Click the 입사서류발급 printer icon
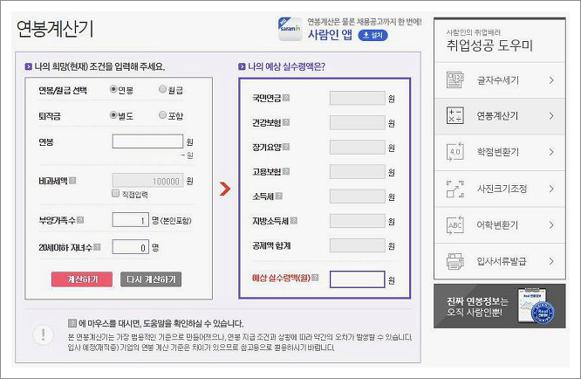 tap(455, 261)
